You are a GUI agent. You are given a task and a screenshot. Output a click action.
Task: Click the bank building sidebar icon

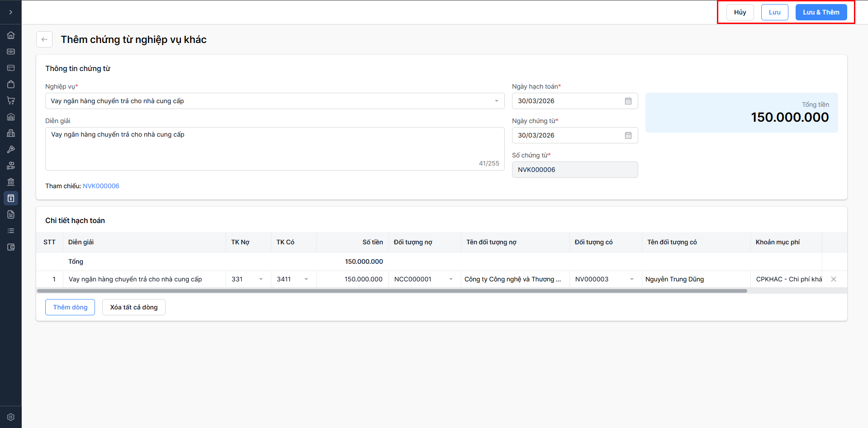(x=11, y=182)
